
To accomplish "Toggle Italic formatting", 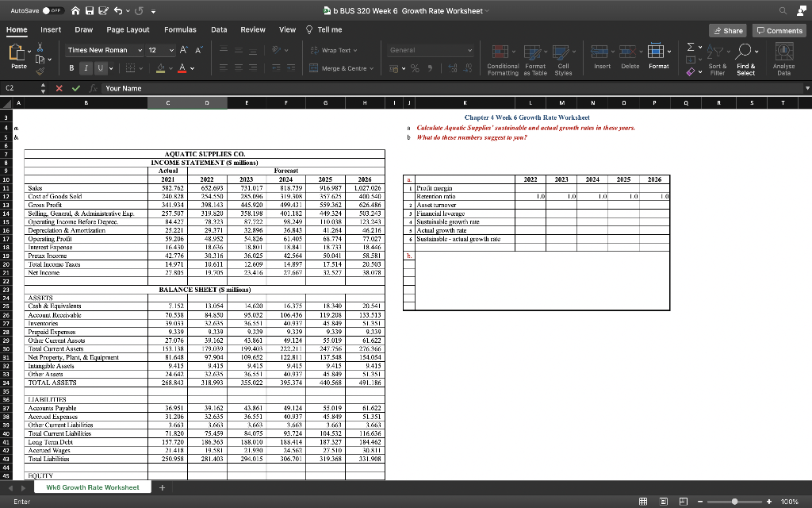I will pyautogui.click(x=86, y=67).
